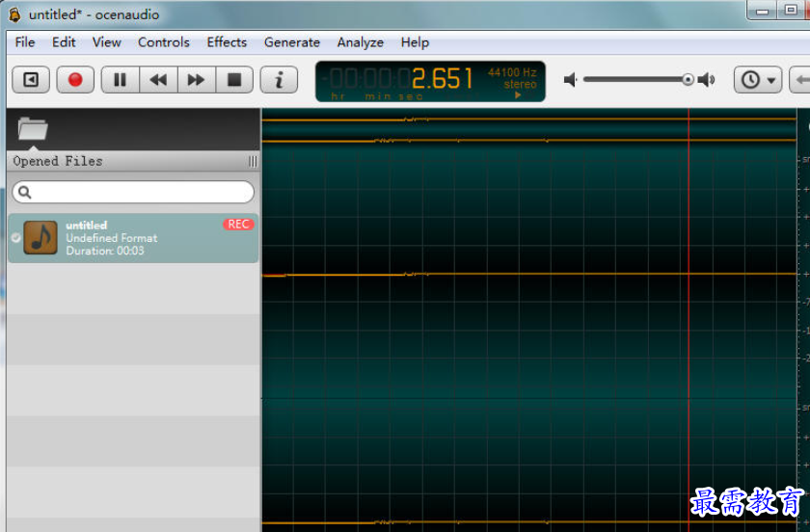Pause the recording
810x532 pixels.
pos(120,80)
